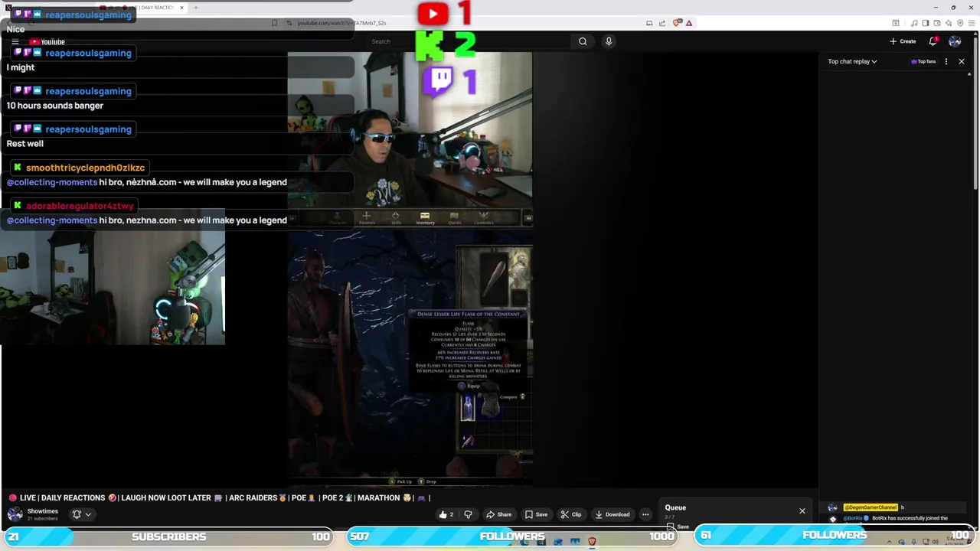Open the browser main hamburger menu
The height and width of the screenshot is (551, 980).
[971, 23]
